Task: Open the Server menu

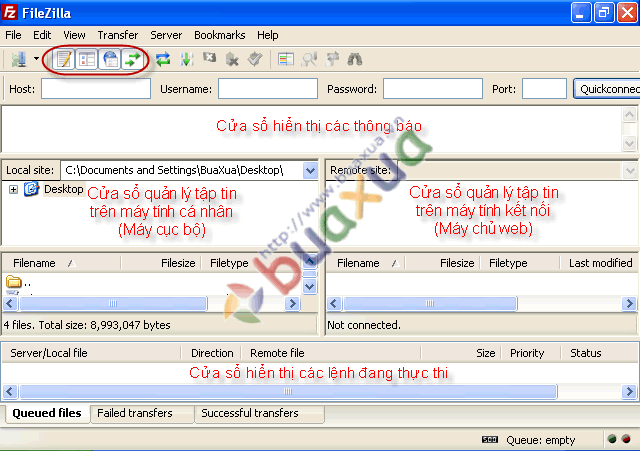Action: pyautogui.click(x=166, y=35)
